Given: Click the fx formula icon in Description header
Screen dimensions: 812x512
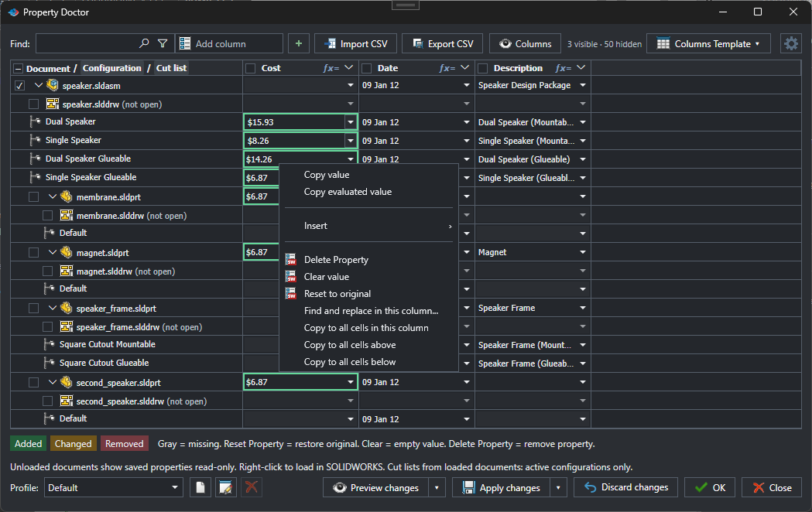Looking at the screenshot, I should [563, 68].
